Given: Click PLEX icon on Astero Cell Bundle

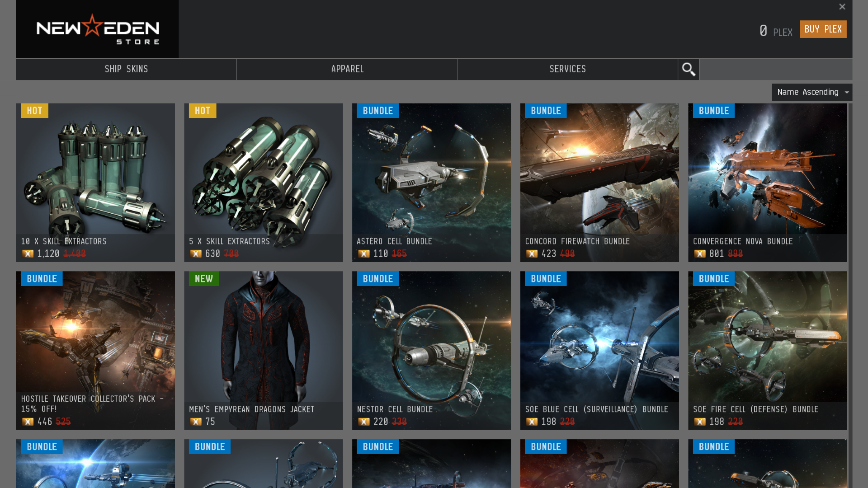Looking at the screenshot, I should pos(364,254).
